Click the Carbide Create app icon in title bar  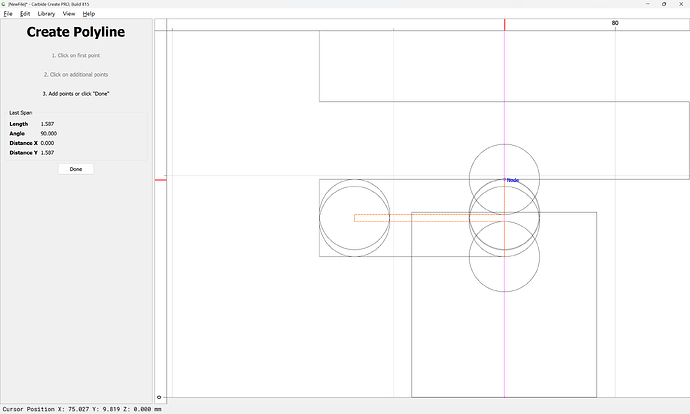click(3, 4)
